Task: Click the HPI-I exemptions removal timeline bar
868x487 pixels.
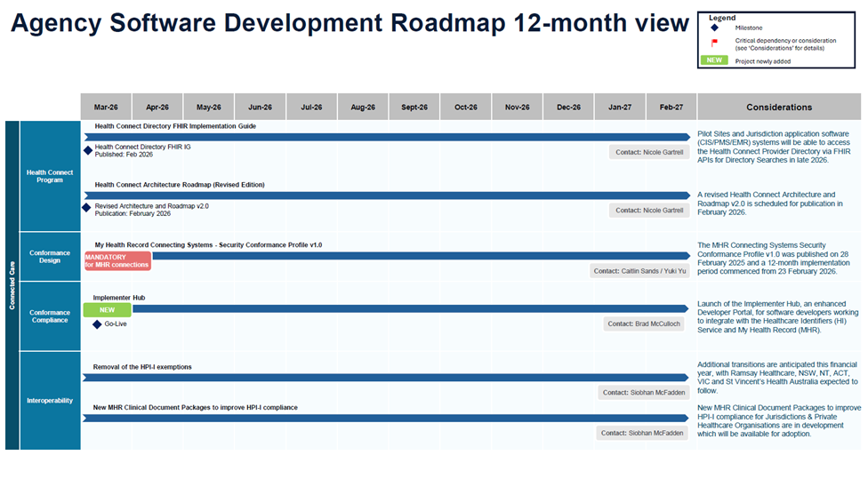Action: tap(386, 378)
